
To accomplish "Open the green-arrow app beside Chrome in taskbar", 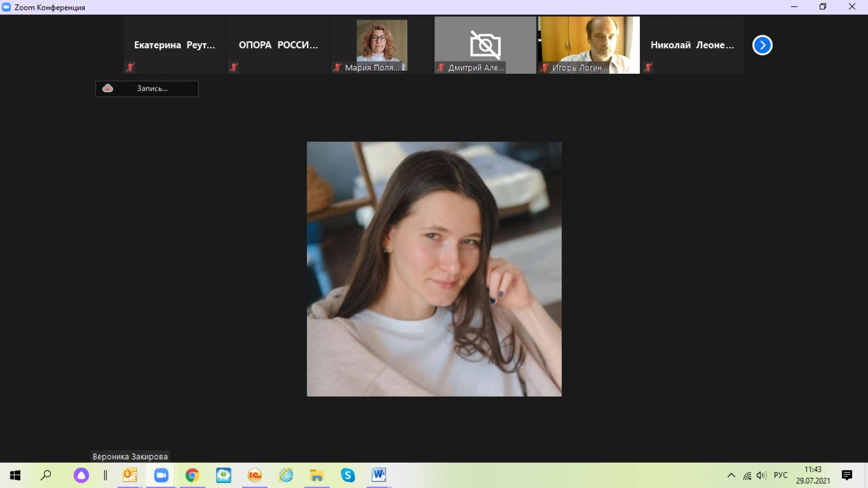I will point(223,475).
